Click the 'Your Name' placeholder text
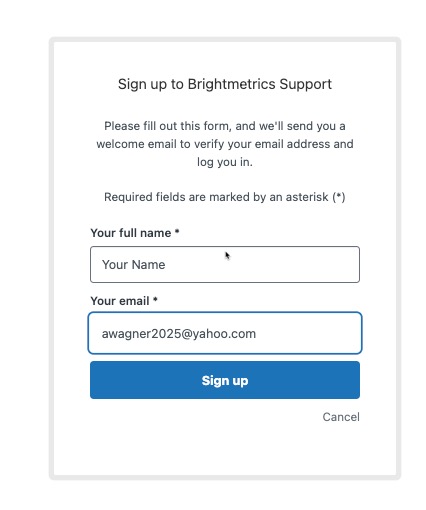 (x=133, y=265)
